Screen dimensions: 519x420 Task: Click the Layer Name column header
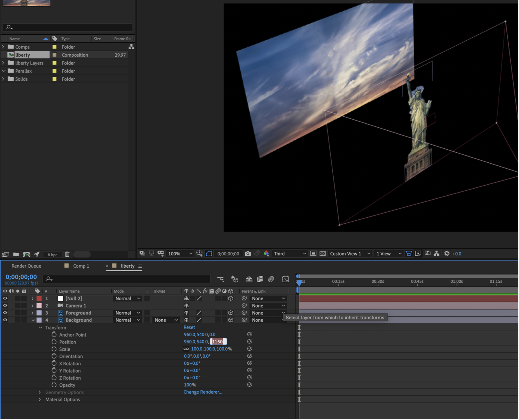[x=69, y=291]
